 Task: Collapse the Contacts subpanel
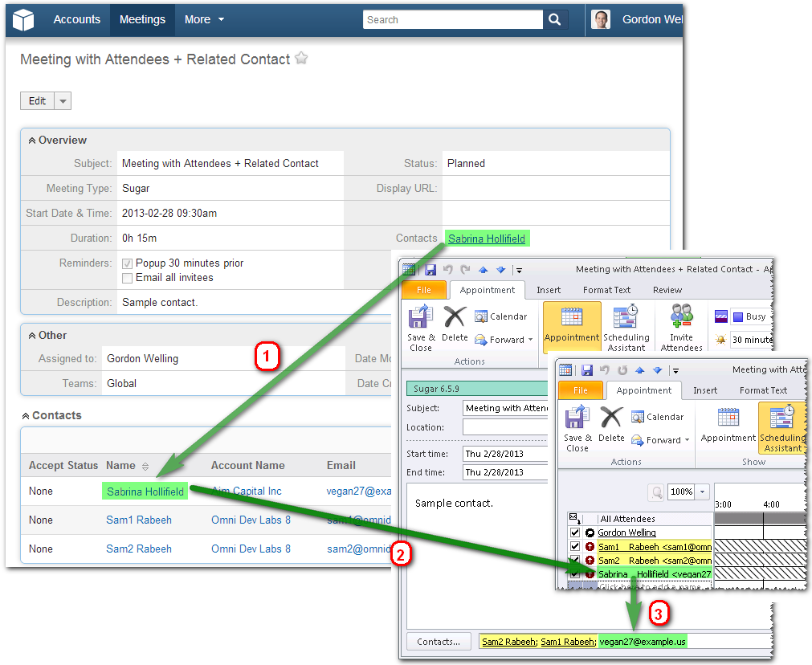coord(26,416)
